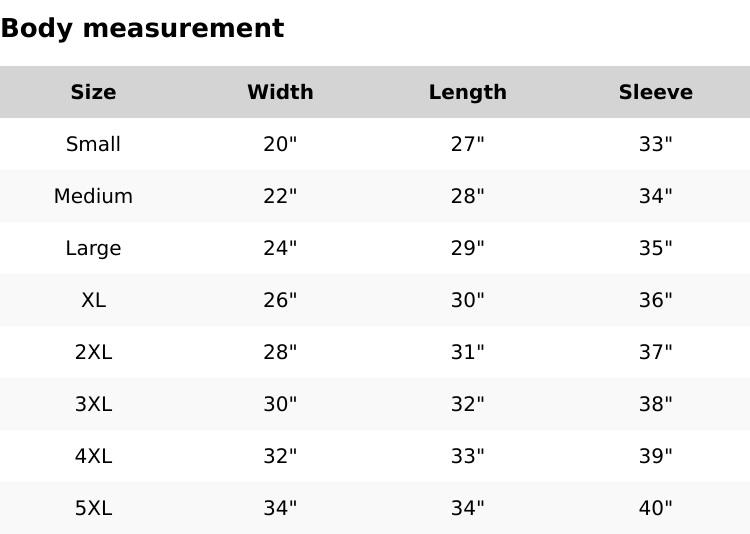The image size is (750, 534).
Task: Select the Length column header
Action: point(467,92)
